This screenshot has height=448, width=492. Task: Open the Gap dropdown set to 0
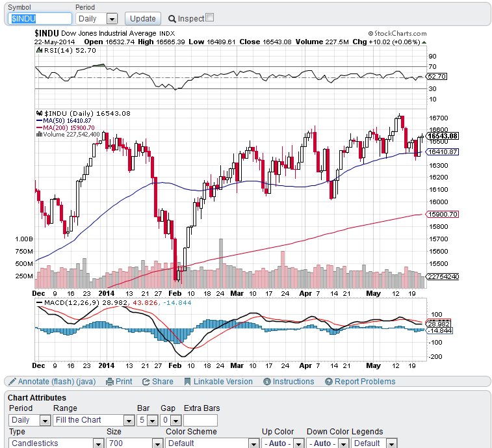(171, 420)
